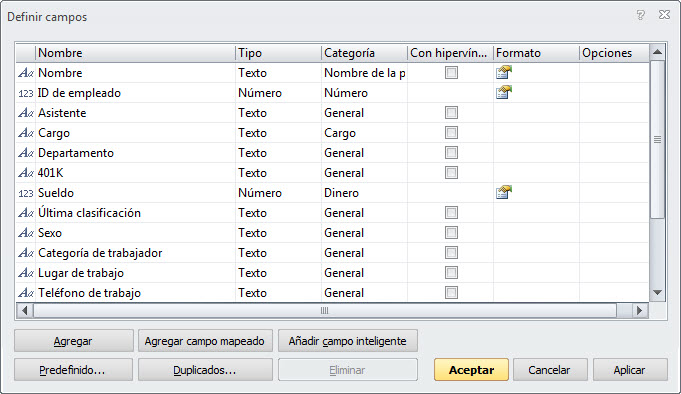Select number-type icon beside ID de empleado
This screenshot has height=394, width=681.
click(x=26, y=93)
